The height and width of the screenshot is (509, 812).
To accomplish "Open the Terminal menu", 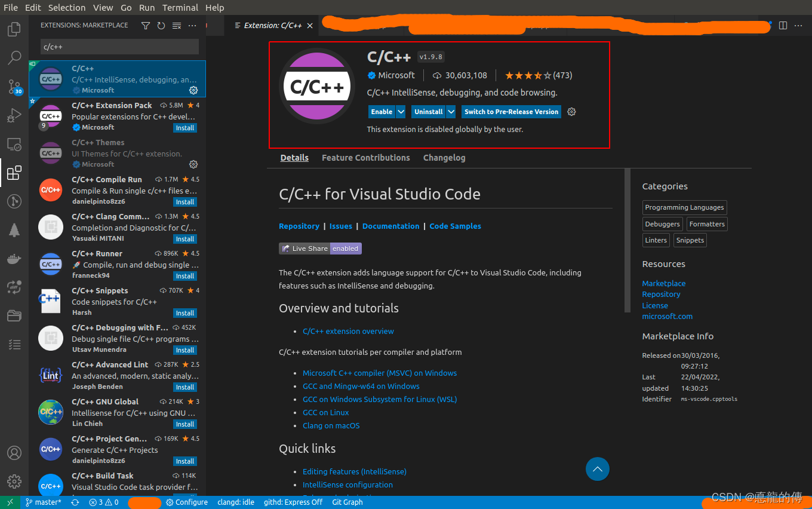I will pyautogui.click(x=180, y=8).
